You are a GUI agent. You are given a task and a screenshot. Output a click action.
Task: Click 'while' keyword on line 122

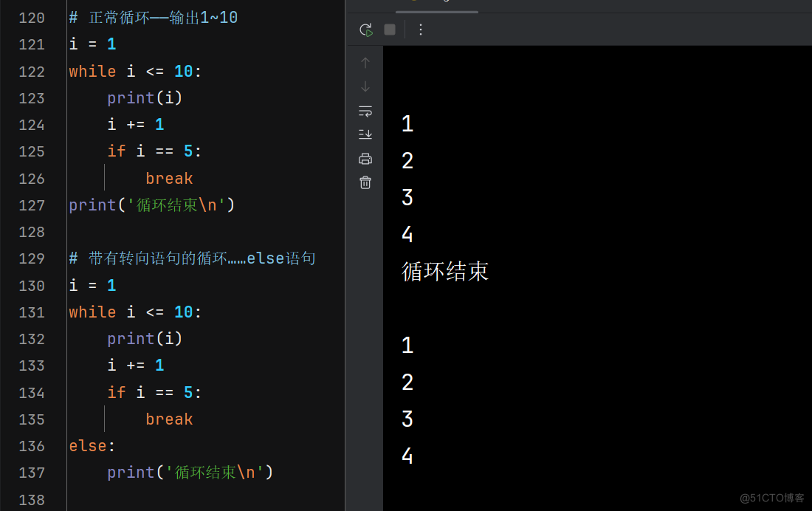[93, 71]
